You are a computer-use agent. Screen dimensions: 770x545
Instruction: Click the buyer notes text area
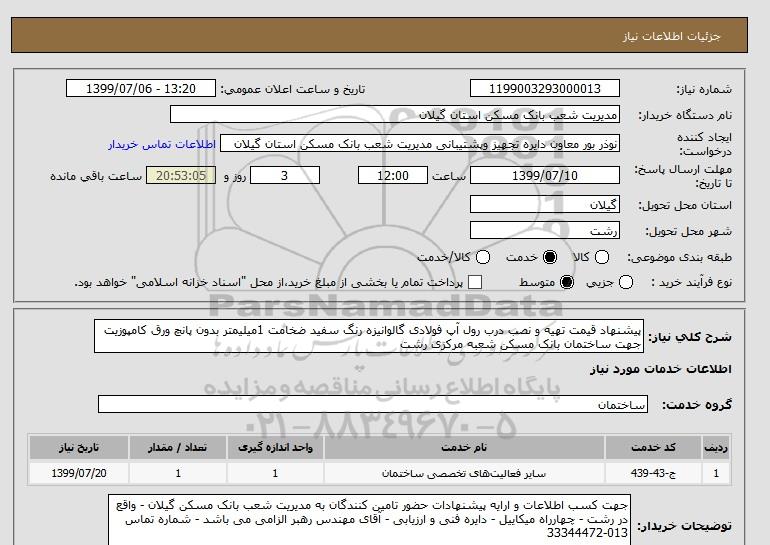(x=369, y=519)
